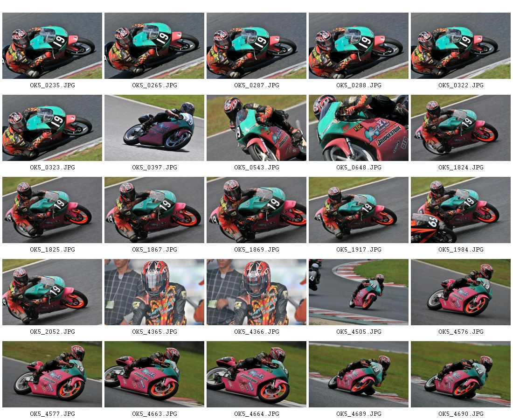Screen dimensions: 513x420
Task: Open thumbnail OK5_0288.JPG
Action: tap(359, 46)
